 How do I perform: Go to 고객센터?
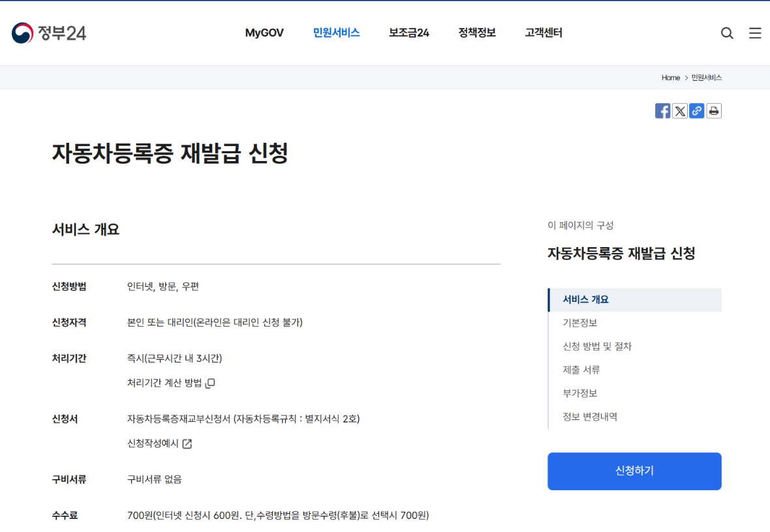542,32
